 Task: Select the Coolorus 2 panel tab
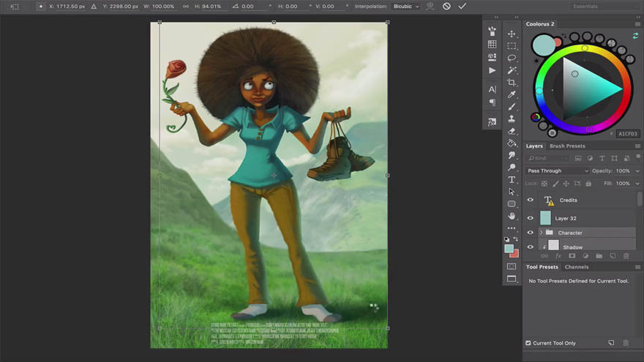pos(540,24)
